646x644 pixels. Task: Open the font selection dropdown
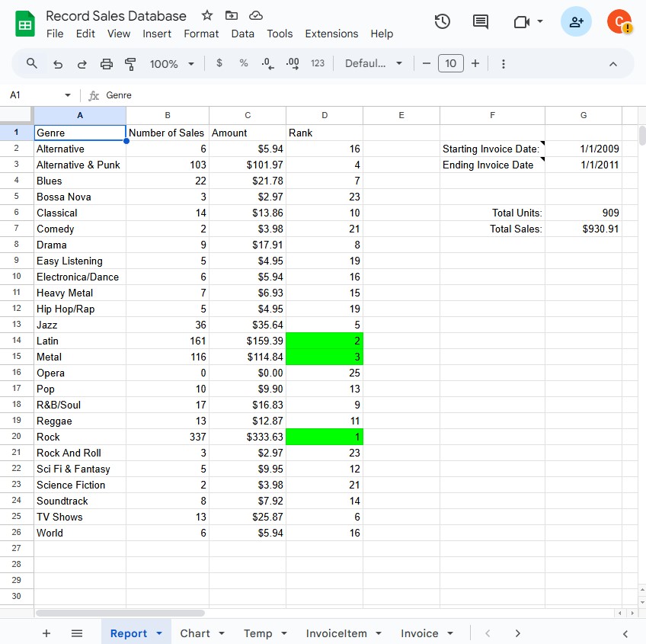pyautogui.click(x=373, y=64)
